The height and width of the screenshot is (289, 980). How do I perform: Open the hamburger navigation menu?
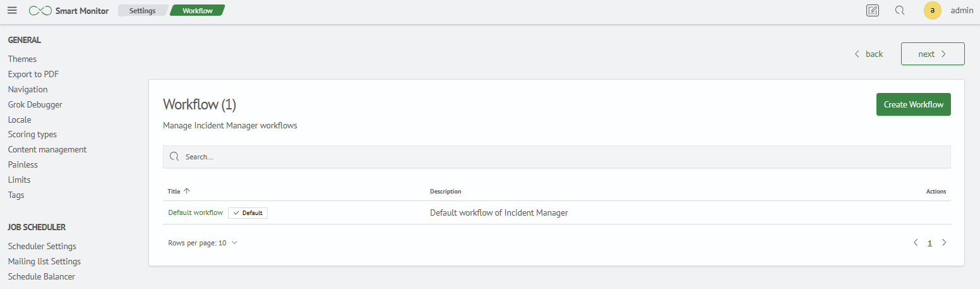tap(12, 11)
